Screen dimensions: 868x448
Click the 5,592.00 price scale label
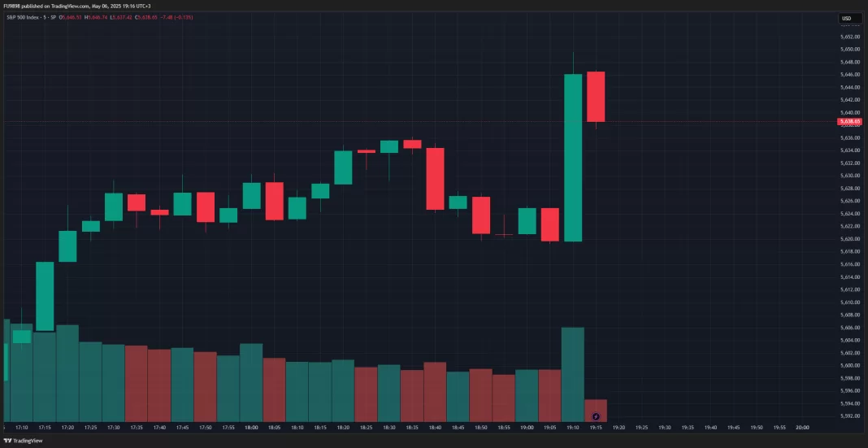tap(850, 416)
